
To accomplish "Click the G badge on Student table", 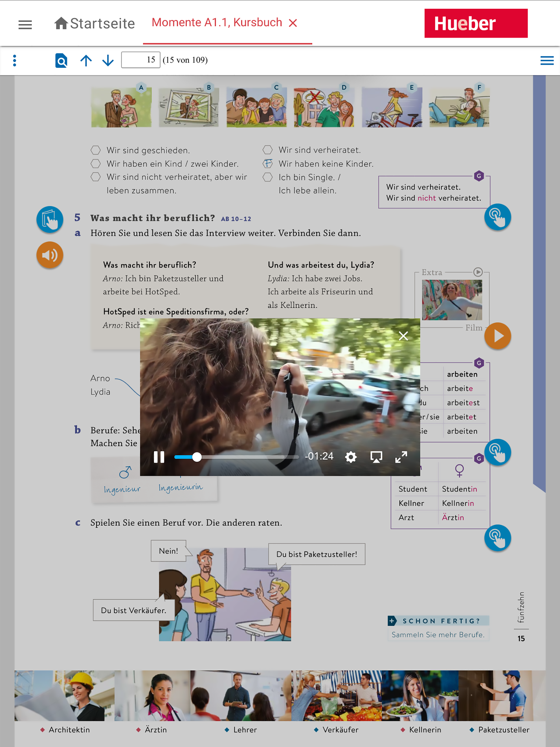I will coord(479,459).
